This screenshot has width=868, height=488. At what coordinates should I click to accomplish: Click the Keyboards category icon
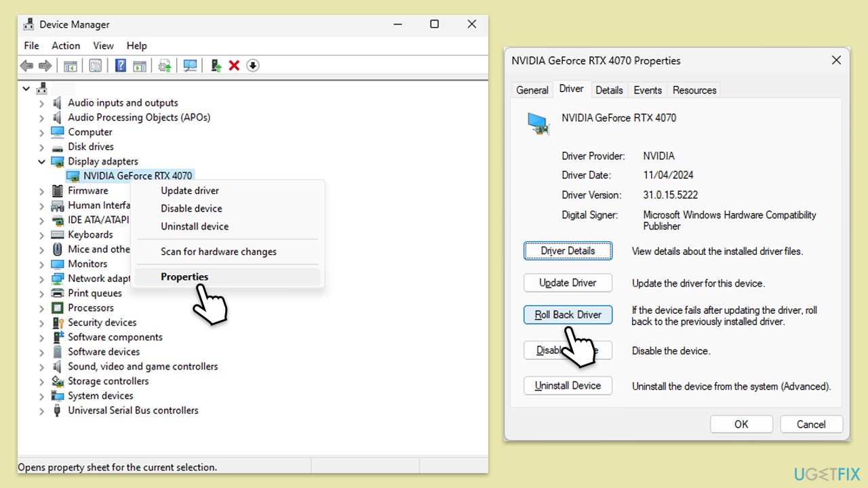58,235
